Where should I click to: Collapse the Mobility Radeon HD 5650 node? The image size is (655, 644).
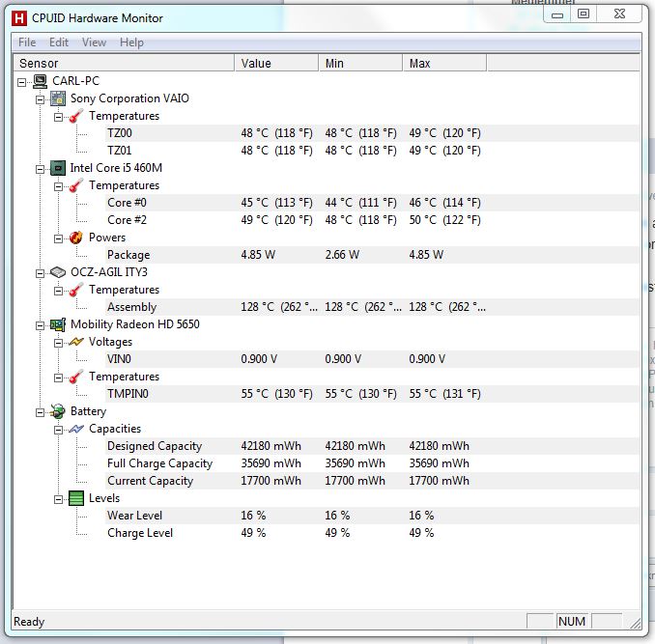[x=41, y=326]
